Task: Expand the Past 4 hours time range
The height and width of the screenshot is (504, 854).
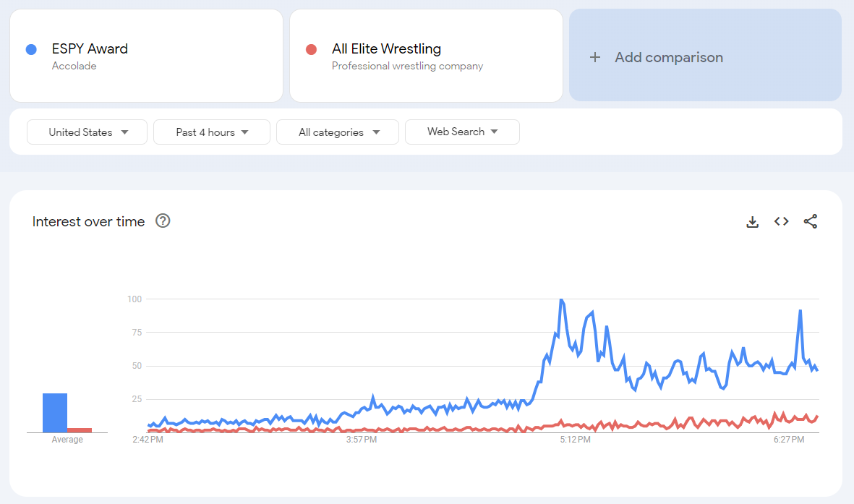Action: 212,132
